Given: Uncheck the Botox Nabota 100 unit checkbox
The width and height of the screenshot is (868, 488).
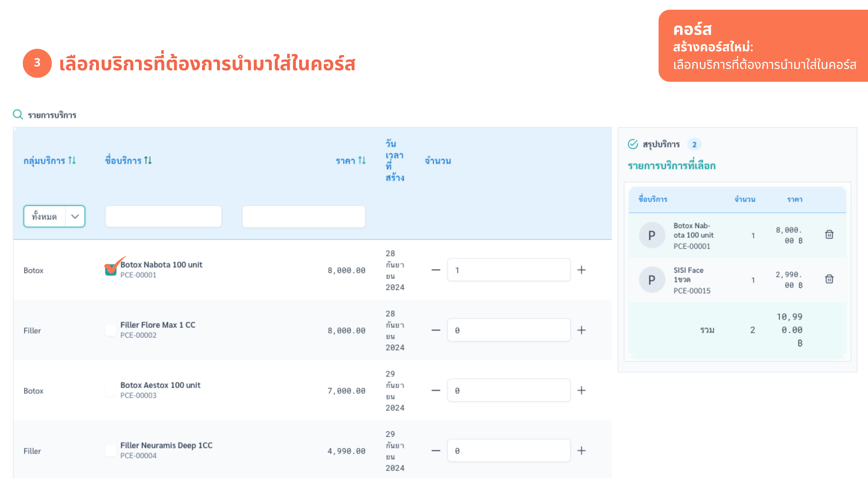Looking at the screenshot, I should [111, 270].
